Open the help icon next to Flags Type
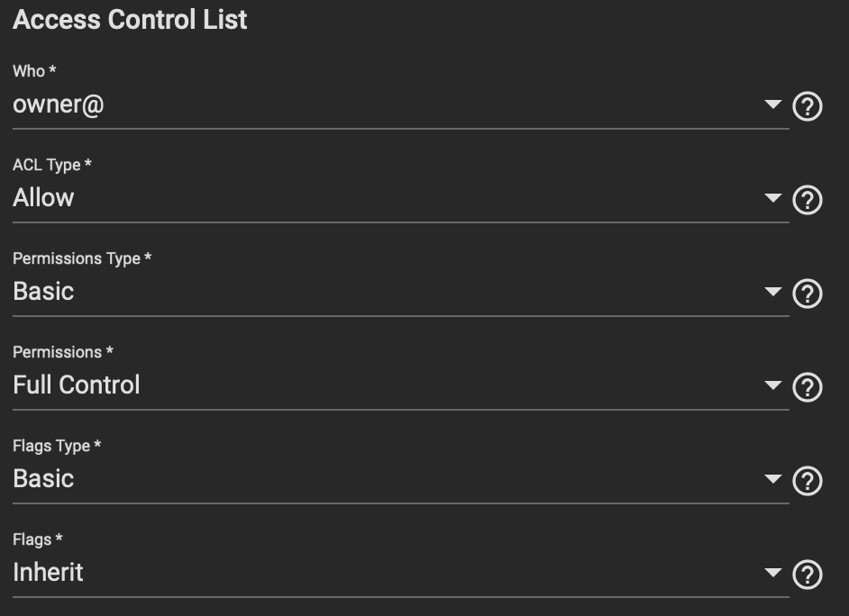849x616 pixels. click(808, 481)
